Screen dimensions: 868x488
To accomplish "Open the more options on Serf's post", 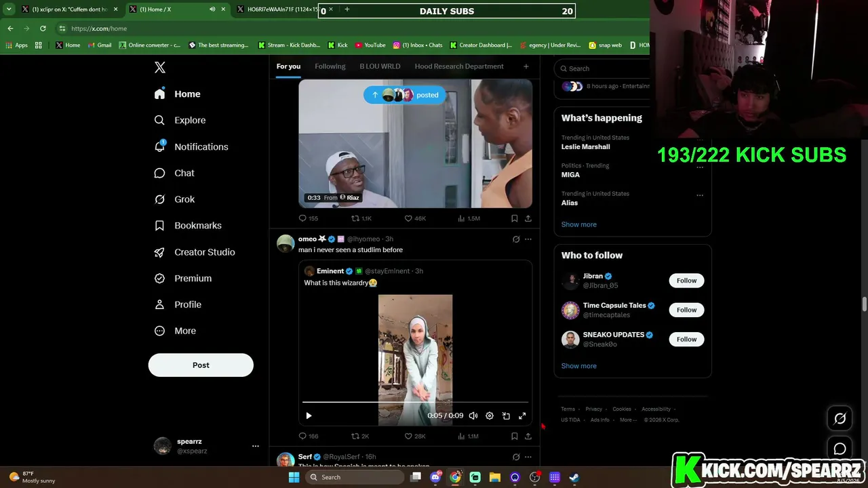I will (x=528, y=457).
